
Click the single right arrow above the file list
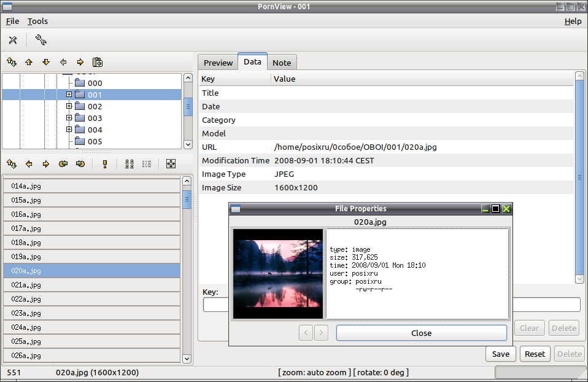[46, 164]
